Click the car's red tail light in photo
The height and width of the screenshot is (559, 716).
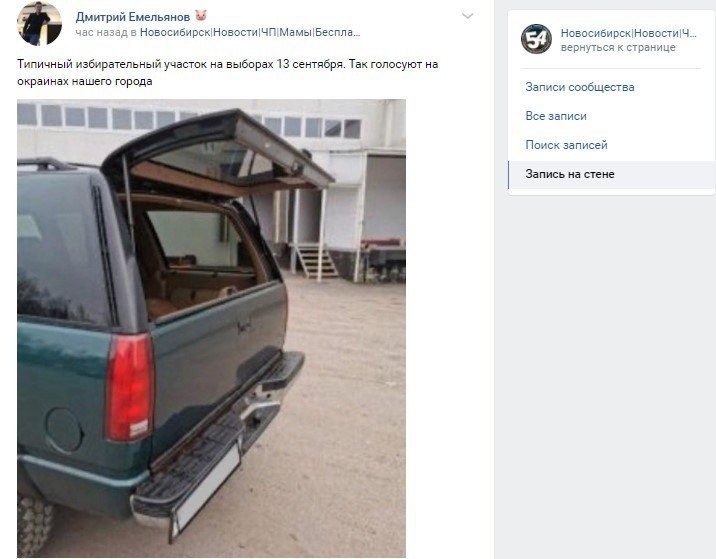pos(130,387)
